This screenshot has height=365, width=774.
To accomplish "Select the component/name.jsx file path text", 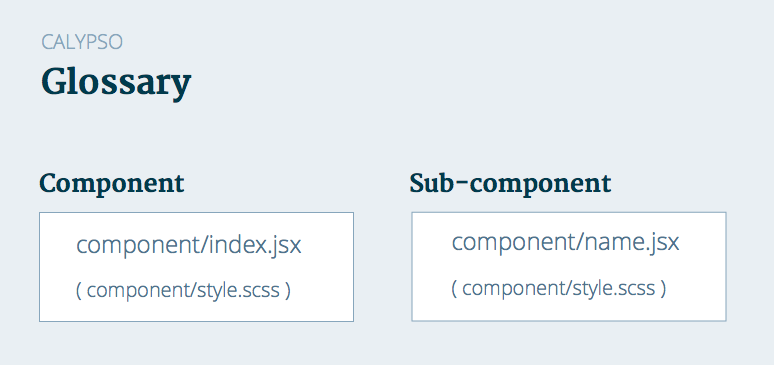I will pos(566,242).
